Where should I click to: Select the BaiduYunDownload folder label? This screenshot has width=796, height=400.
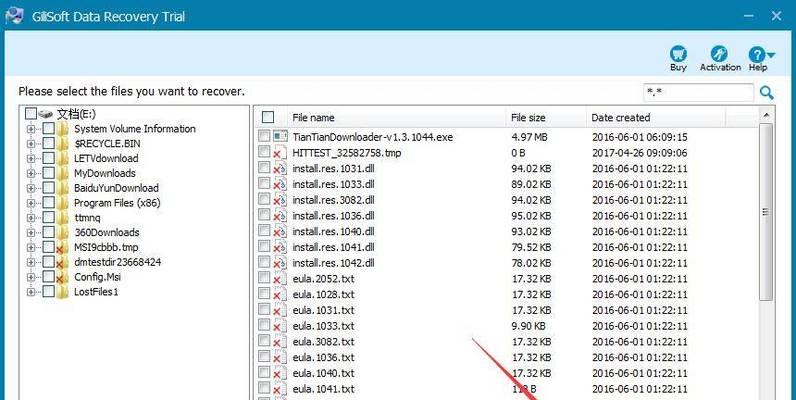[x=116, y=188]
